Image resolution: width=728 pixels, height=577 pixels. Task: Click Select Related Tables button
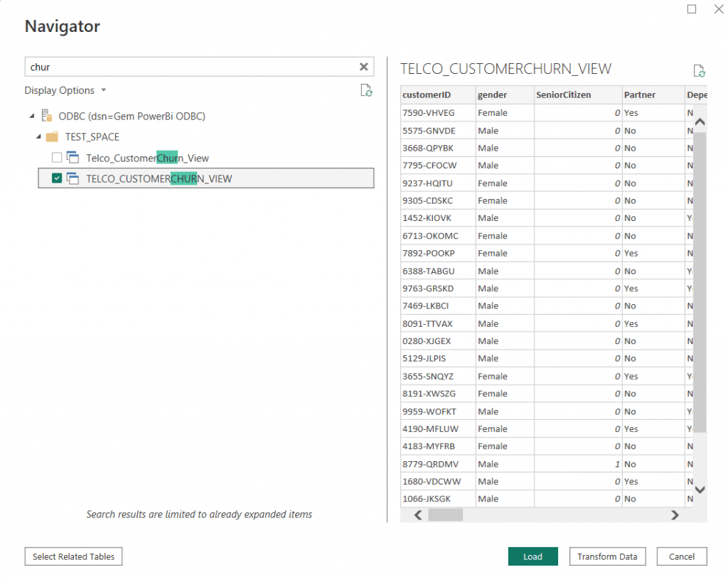pyautogui.click(x=73, y=556)
